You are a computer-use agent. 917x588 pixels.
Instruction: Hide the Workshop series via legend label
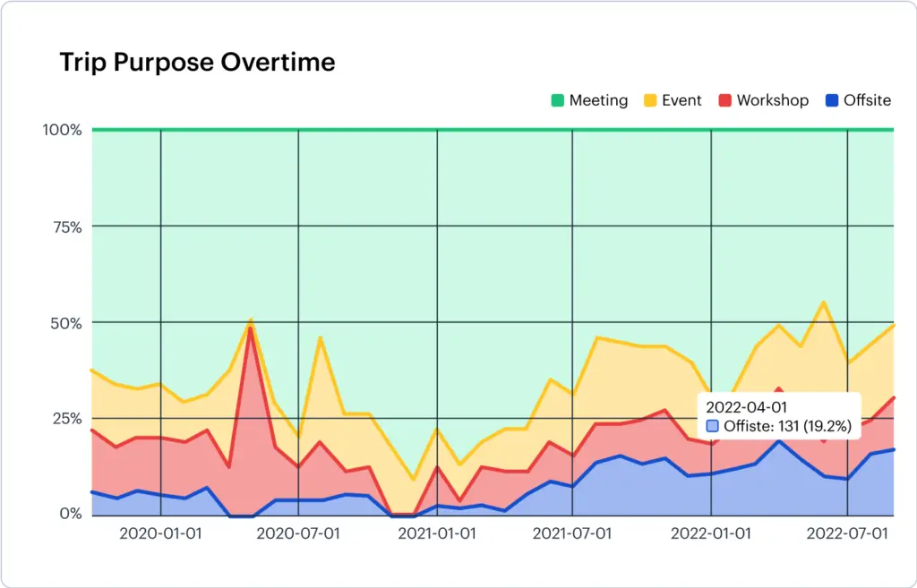click(772, 100)
